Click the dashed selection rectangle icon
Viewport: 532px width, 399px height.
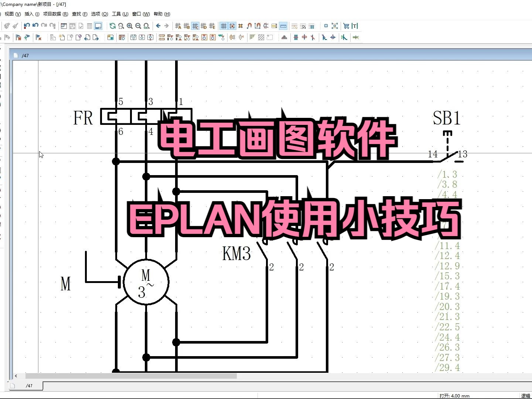coord(270,37)
